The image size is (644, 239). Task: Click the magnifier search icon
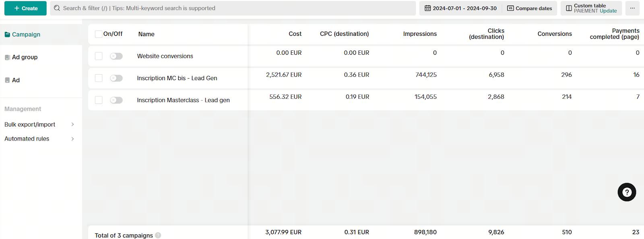(57, 8)
